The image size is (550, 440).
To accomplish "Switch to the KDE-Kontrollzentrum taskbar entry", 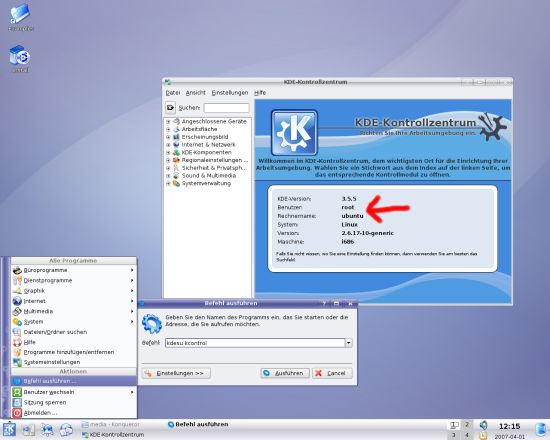I will [x=113, y=435].
